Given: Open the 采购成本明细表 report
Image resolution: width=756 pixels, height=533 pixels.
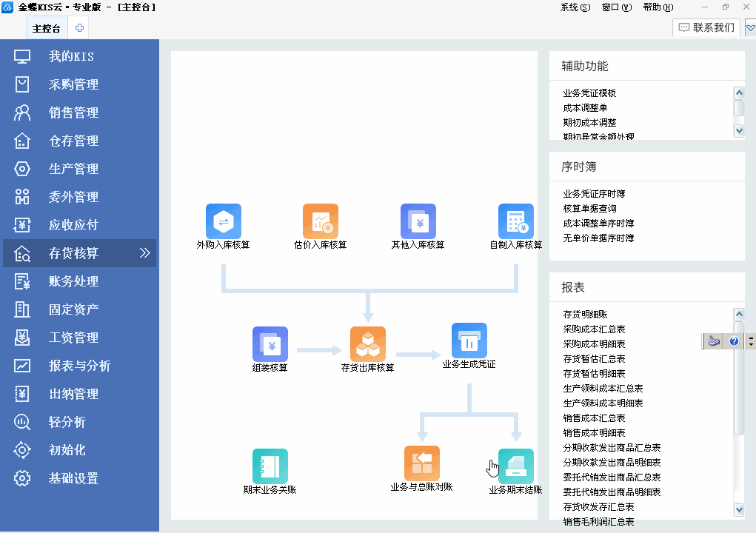Looking at the screenshot, I should click(x=594, y=344).
